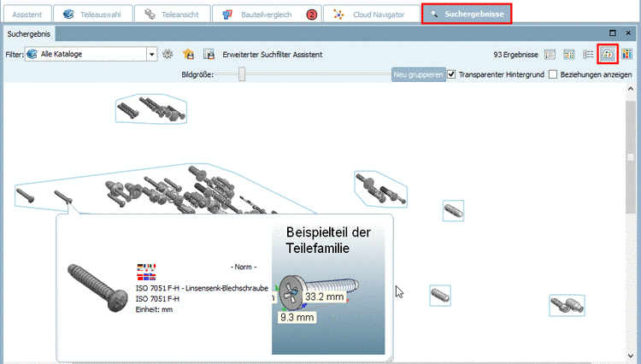The height and width of the screenshot is (364, 641).
Task: Click the country flags icon in tooltip
Action: pyautogui.click(x=146, y=272)
